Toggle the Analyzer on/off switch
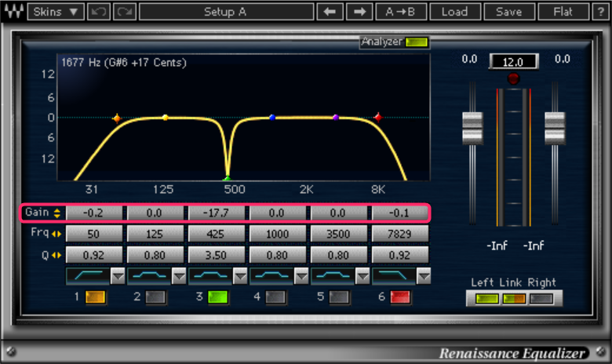The image size is (612, 364). pos(417,42)
